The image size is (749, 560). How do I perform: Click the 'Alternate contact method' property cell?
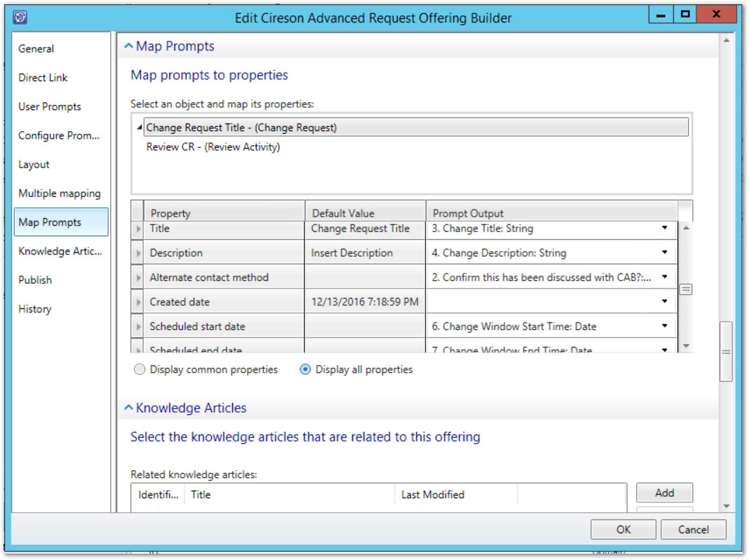coord(224,278)
